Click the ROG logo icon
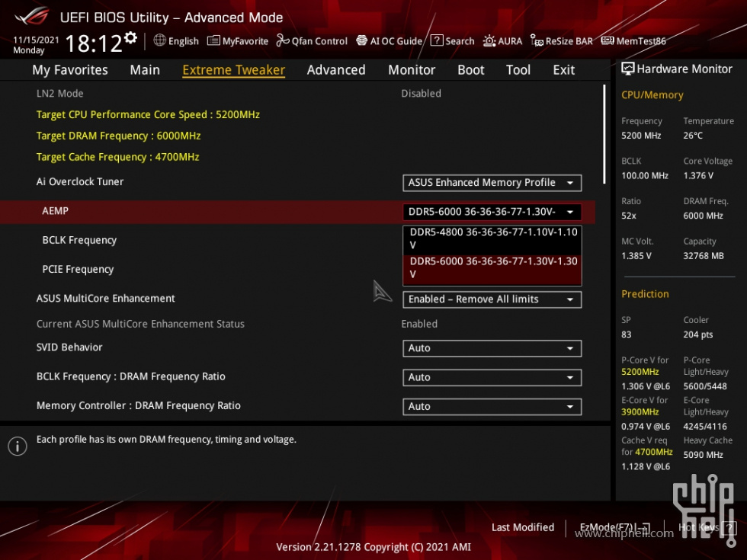 (x=31, y=15)
